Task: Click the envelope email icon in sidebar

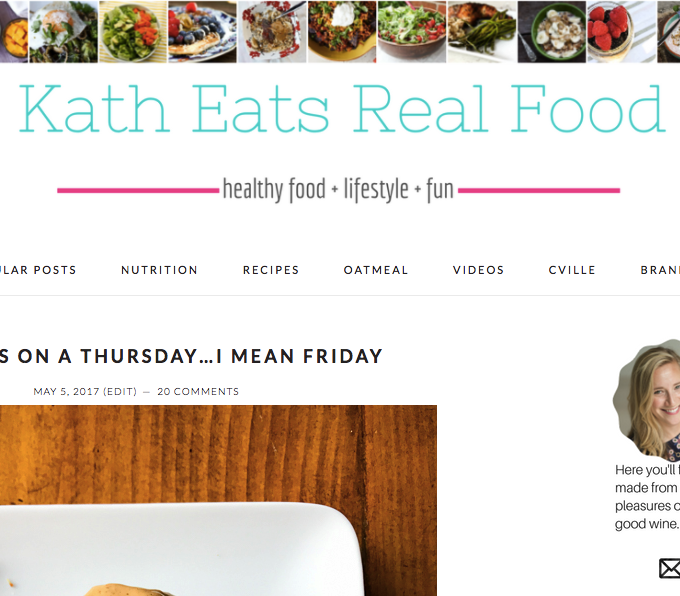Action: point(670,568)
